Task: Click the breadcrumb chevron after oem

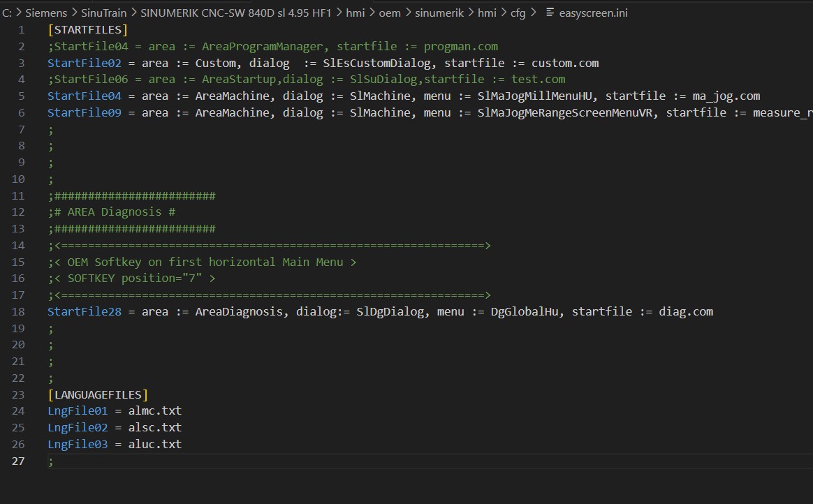Action: pyautogui.click(x=407, y=13)
